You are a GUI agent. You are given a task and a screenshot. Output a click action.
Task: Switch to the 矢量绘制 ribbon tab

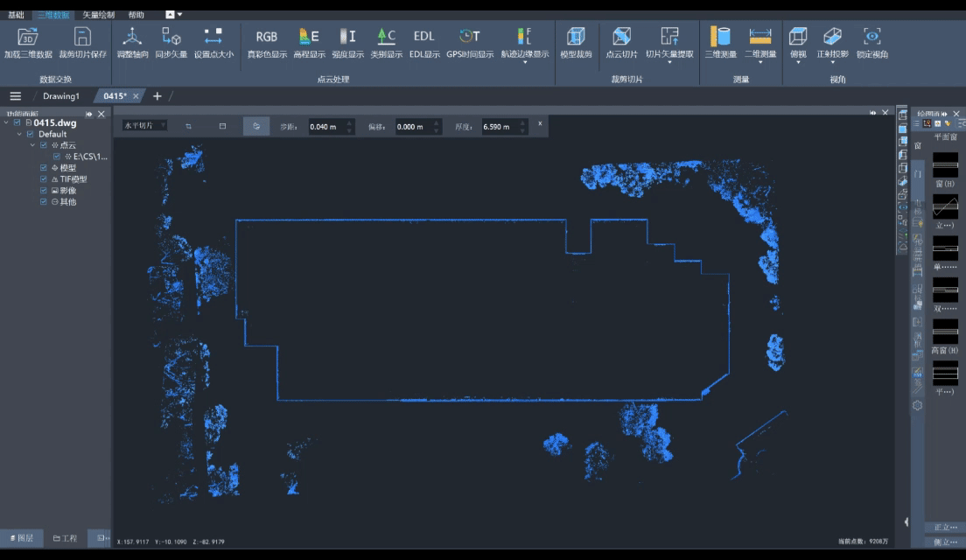point(98,15)
